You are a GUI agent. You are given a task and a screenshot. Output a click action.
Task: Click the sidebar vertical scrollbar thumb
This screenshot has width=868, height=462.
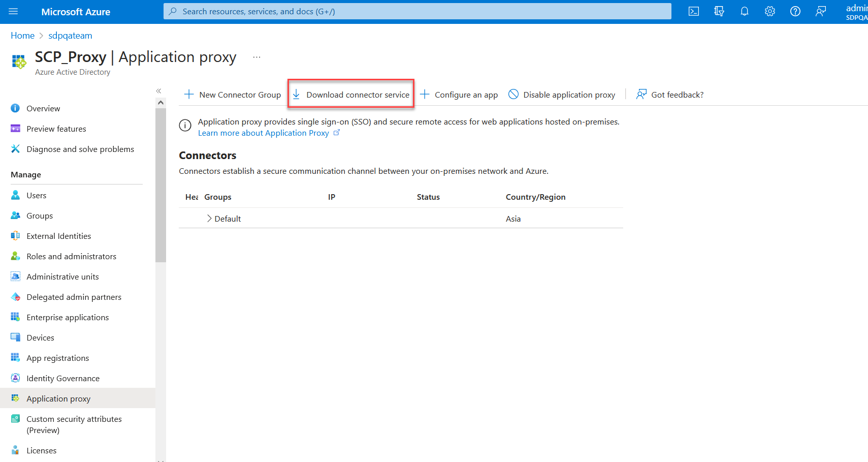coord(160,185)
